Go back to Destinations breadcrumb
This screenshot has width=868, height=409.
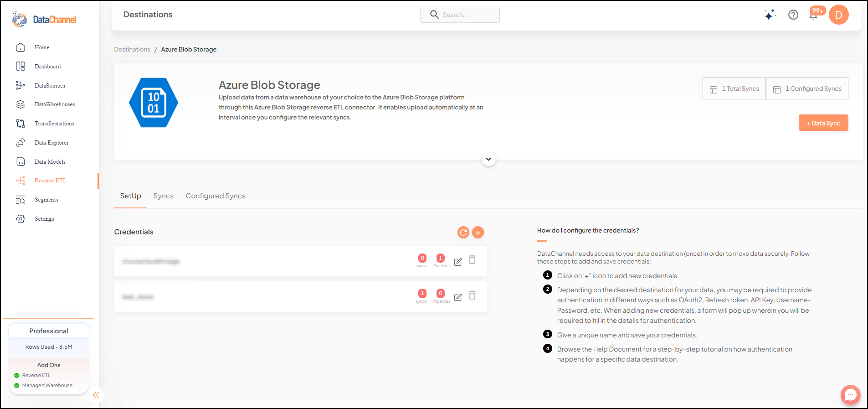point(132,49)
